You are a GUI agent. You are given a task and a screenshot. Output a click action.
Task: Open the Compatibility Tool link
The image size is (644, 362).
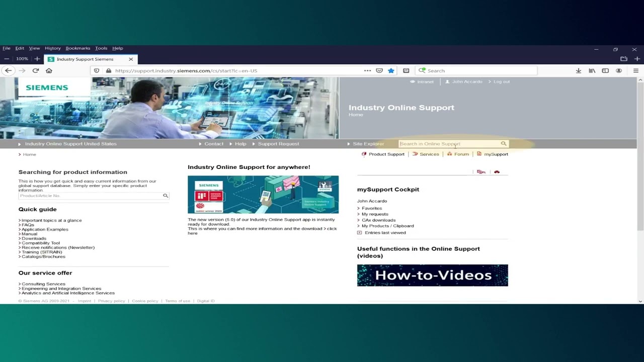[x=41, y=243]
